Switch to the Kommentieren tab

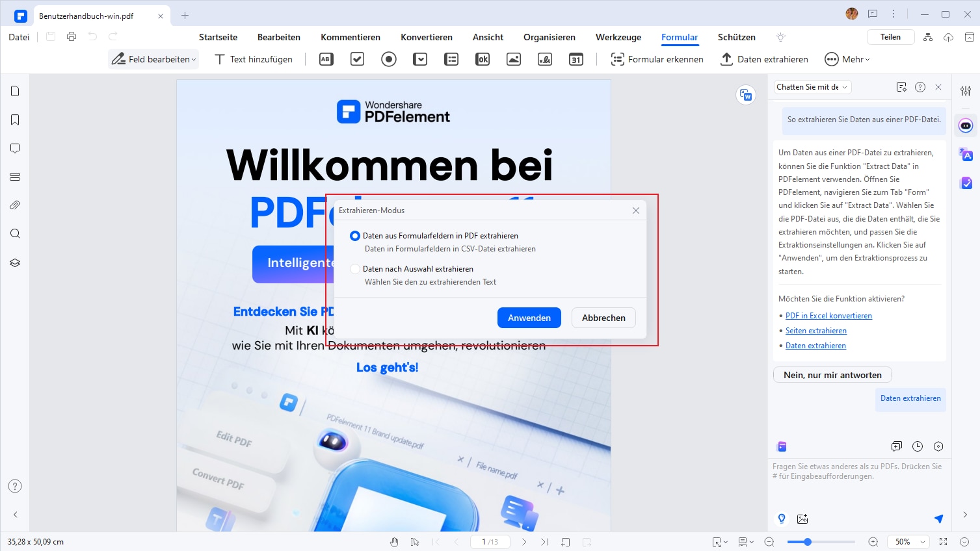[x=351, y=37]
